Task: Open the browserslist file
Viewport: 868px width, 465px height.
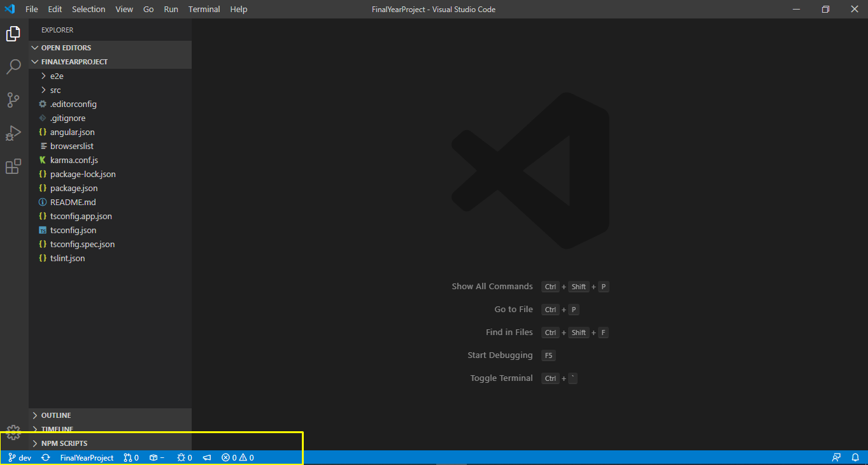Action: point(110,146)
